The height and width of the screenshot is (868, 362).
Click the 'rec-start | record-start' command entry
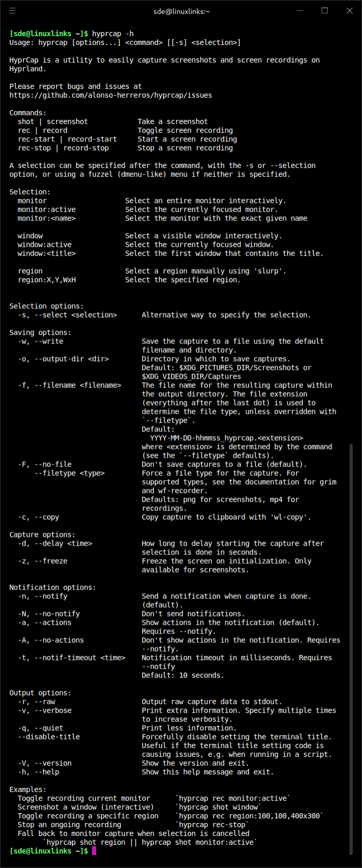(x=67, y=139)
